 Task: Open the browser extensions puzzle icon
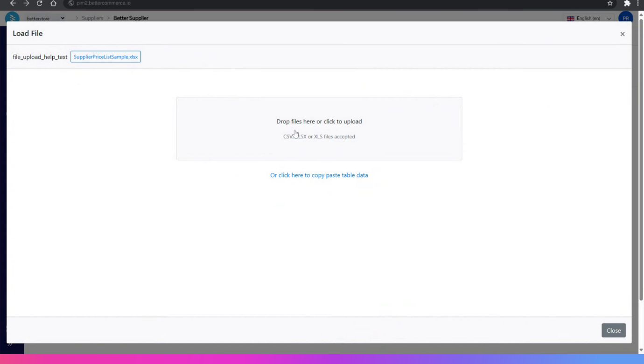pos(627,3)
